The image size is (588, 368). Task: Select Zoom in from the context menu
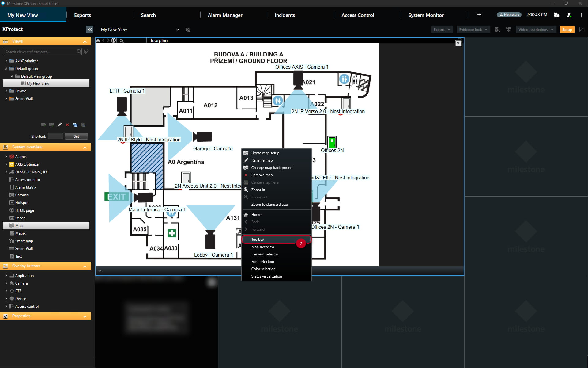tap(276, 190)
